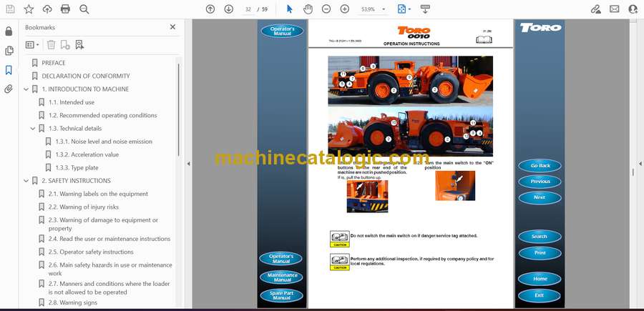
Task: Click the cloud upload icon
Action: (47, 9)
